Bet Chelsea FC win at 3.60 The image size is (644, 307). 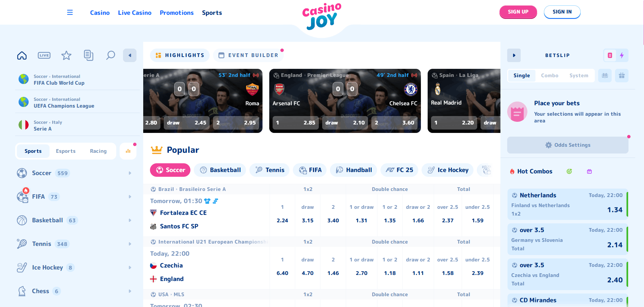394,123
